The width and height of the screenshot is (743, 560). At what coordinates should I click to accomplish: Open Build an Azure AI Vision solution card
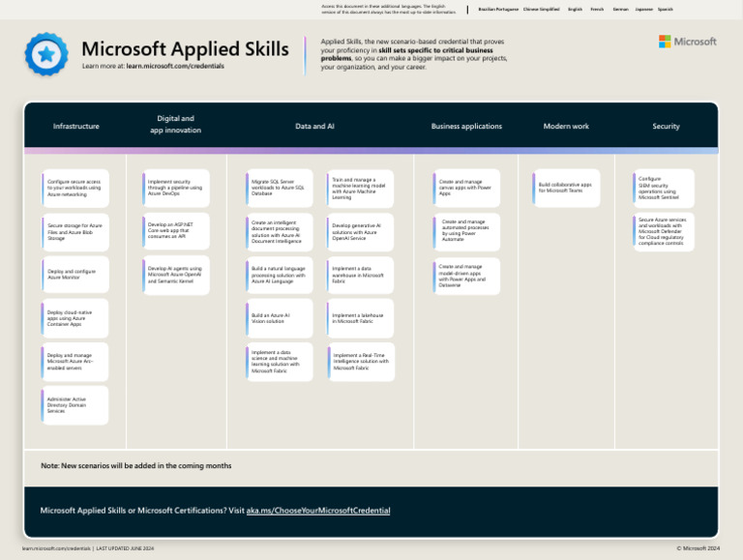click(279, 318)
